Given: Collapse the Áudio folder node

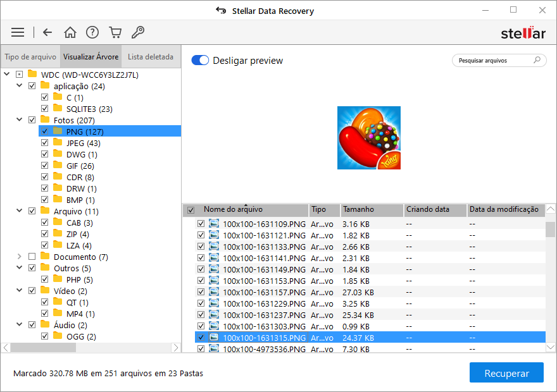Looking at the screenshot, I should [20, 324].
